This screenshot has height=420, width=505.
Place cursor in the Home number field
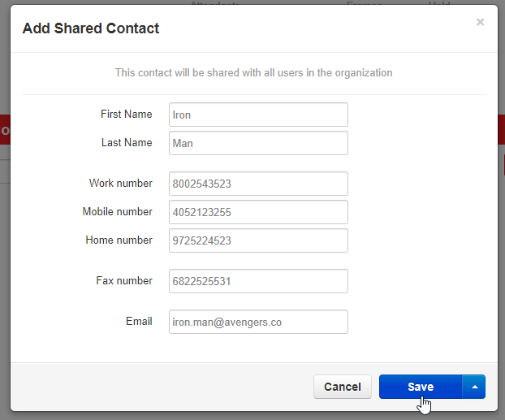tap(258, 240)
